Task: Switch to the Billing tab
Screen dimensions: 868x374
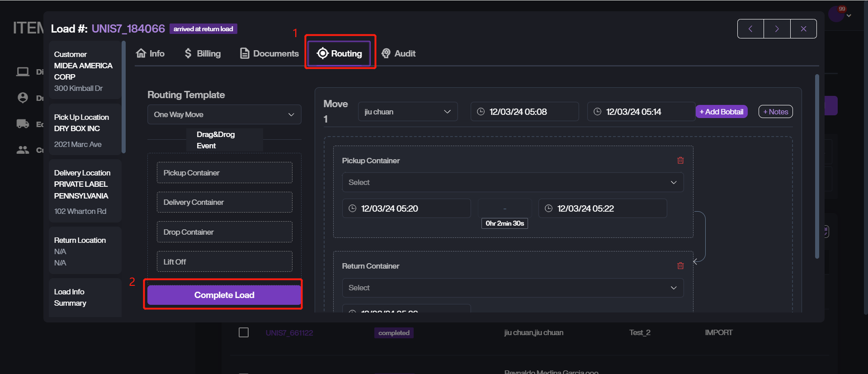Action: pyautogui.click(x=203, y=53)
